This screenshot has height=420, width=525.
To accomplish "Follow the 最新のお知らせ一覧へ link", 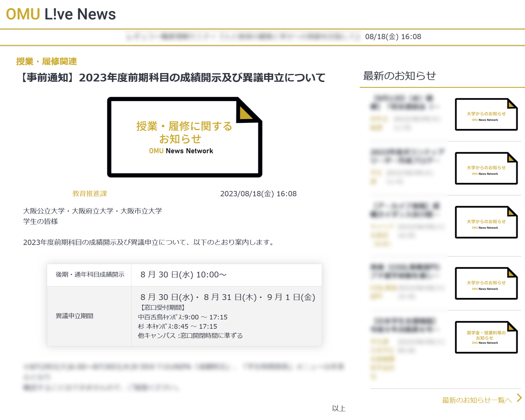I will tap(477, 399).
